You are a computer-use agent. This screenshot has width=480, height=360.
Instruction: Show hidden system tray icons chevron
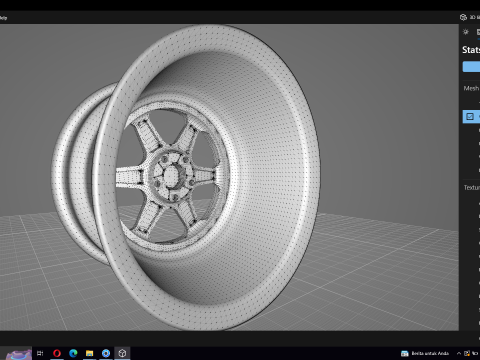click(x=459, y=353)
